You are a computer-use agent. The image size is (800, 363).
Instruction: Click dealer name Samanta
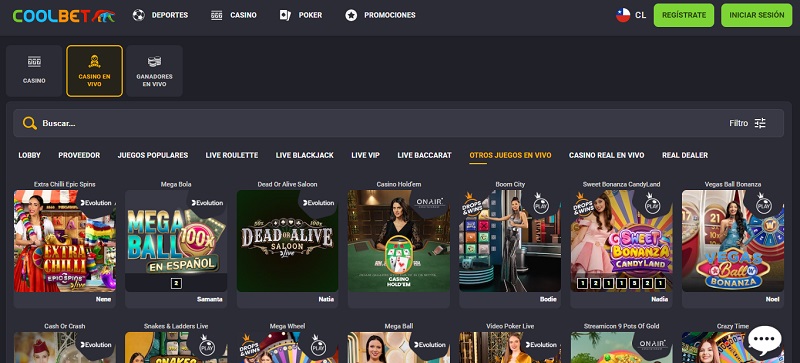(210, 299)
